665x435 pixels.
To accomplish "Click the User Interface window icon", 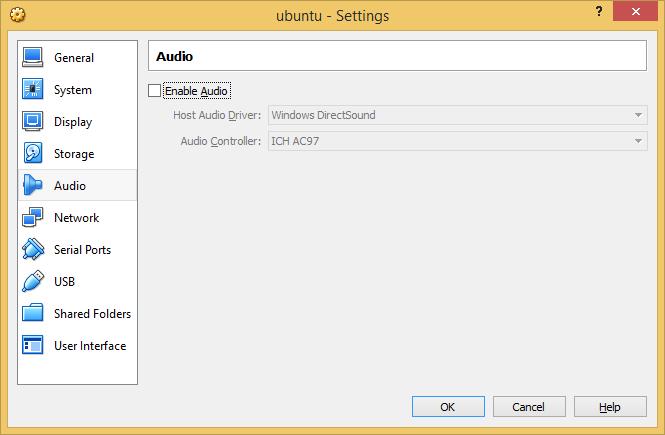I will [x=33, y=345].
